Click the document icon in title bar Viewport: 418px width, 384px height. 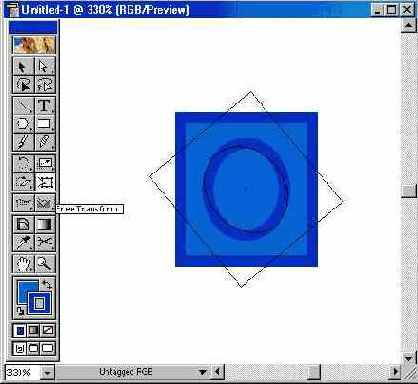pyautogui.click(x=13, y=10)
